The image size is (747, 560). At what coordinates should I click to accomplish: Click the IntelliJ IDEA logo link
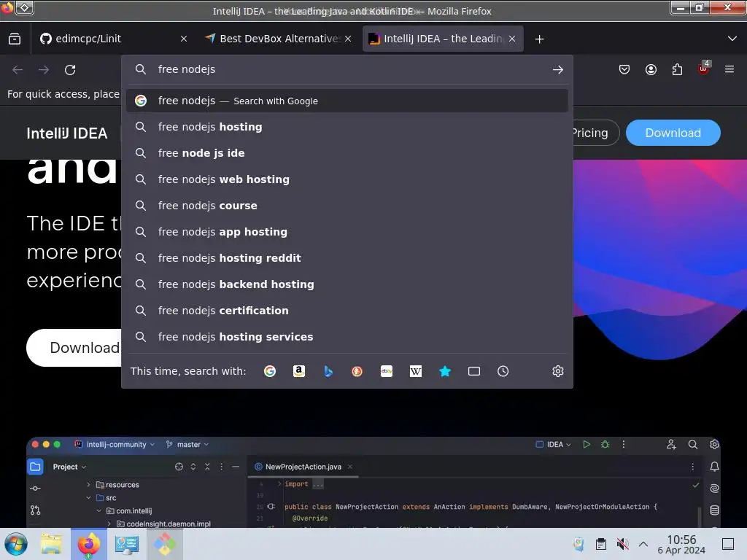click(x=66, y=133)
